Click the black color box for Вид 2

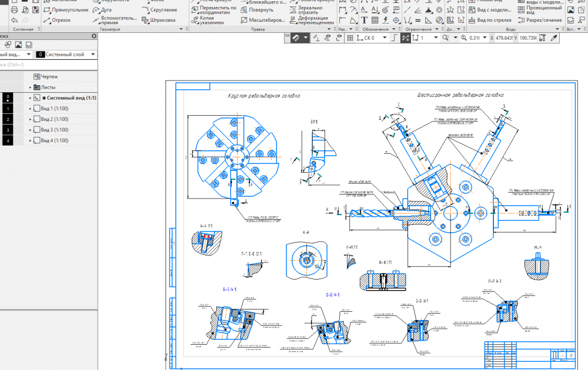tap(7, 119)
